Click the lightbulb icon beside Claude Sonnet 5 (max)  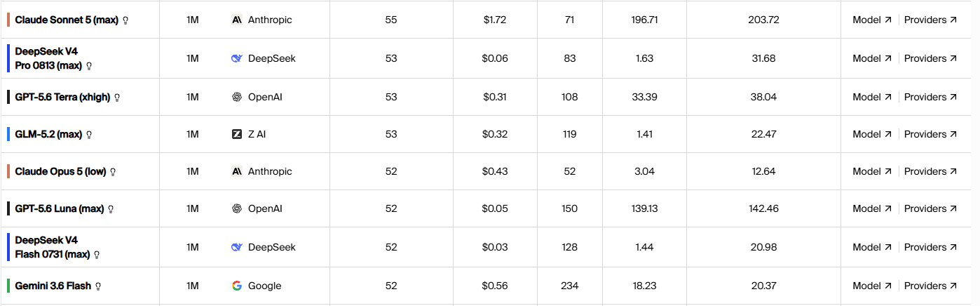[x=125, y=20]
